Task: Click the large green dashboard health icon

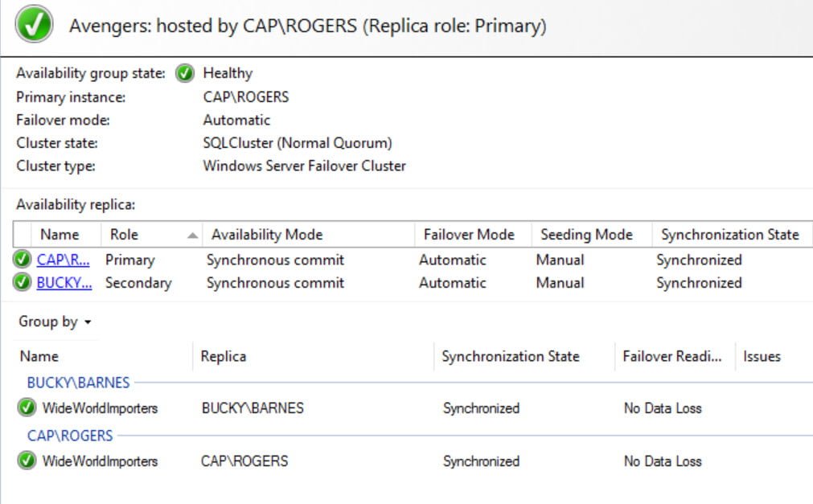Action: pos(35,24)
